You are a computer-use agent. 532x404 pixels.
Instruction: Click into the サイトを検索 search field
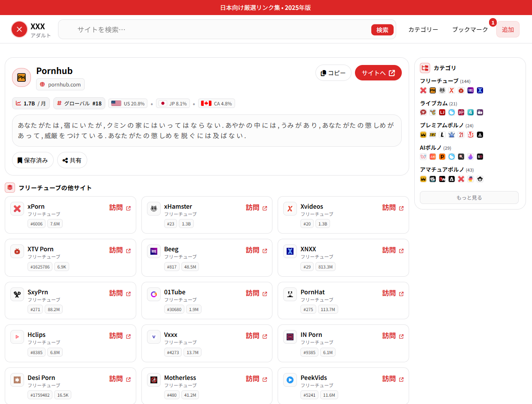tap(215, 30)
